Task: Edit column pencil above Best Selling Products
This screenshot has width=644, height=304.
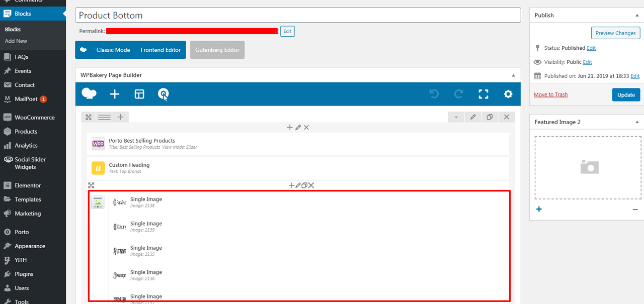Action: pyautogui.click(x=298, y=128)
